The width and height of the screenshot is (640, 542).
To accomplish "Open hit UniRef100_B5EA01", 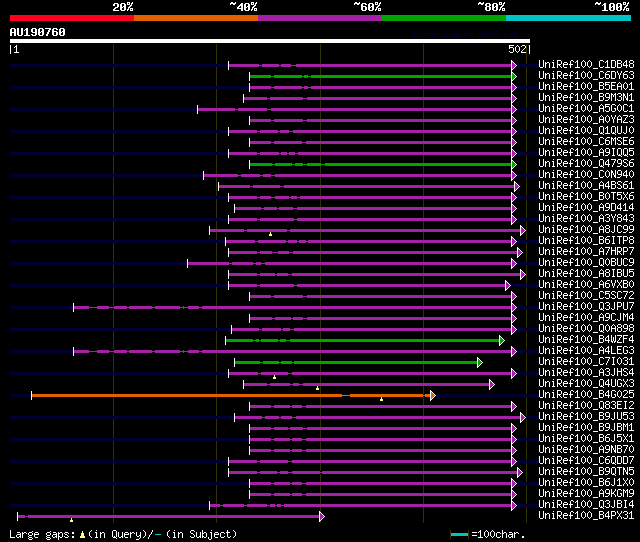I will tap(586, 87).
